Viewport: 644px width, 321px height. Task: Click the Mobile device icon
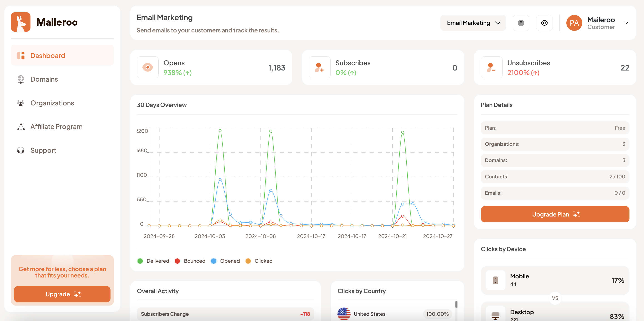coord(495,280)
